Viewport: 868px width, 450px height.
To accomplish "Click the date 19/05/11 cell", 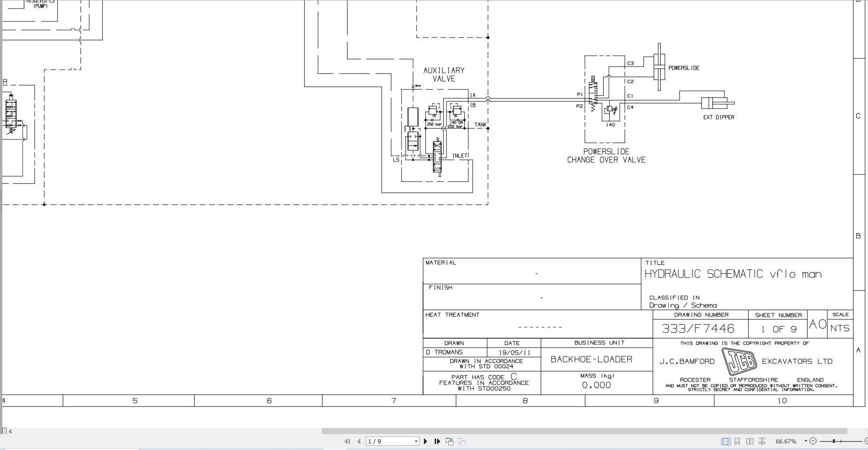I will coord(514,353).
